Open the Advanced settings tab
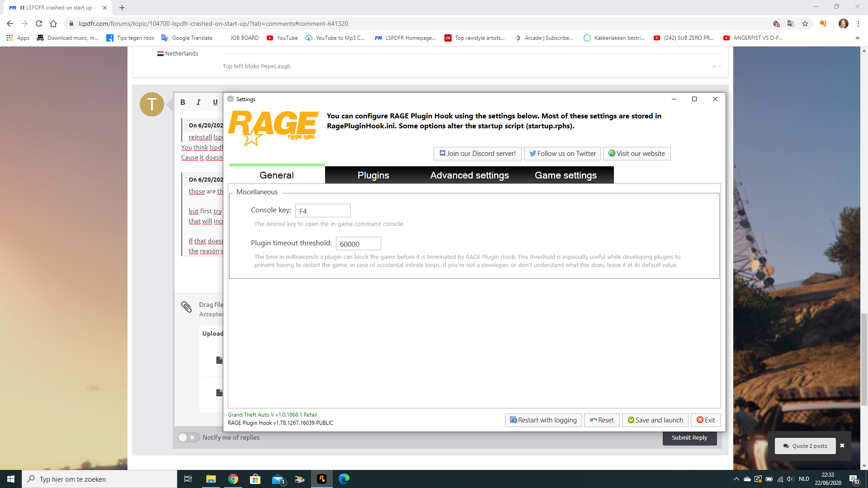868x488 pixels. click(x=469, y=175)
